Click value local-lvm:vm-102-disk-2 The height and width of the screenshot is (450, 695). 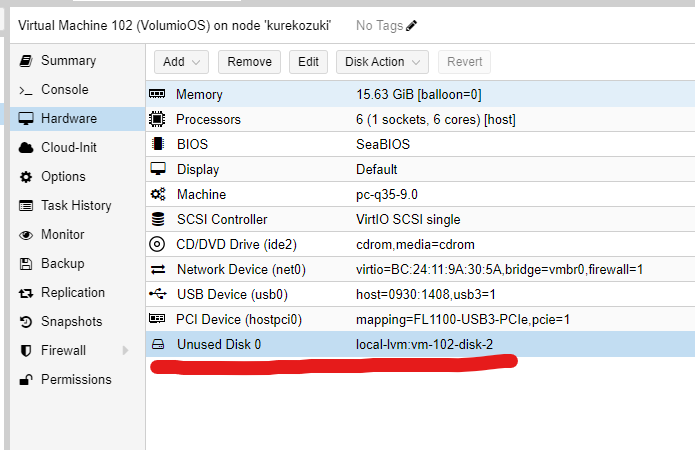click(x=424, y=344)
